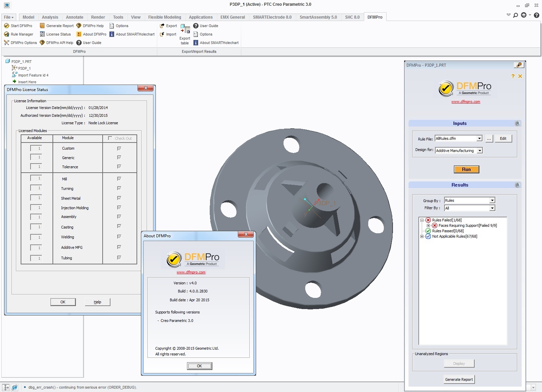Toggle check out for Sheet Metal module
This screenshot has height=392, width=542.
tap(119, 198)
